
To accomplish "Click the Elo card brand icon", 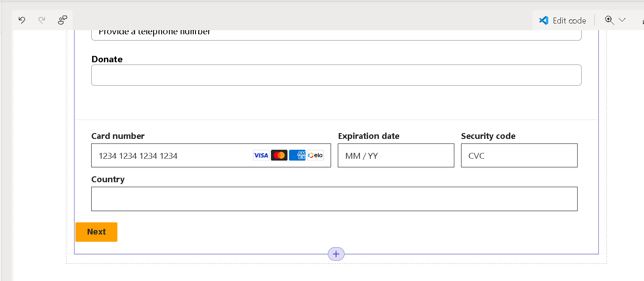I will pos(315,156).
